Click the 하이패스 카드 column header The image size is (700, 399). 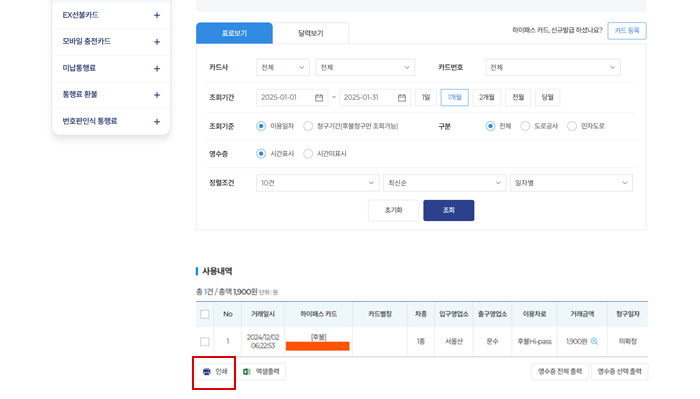[x=318, y=314]
